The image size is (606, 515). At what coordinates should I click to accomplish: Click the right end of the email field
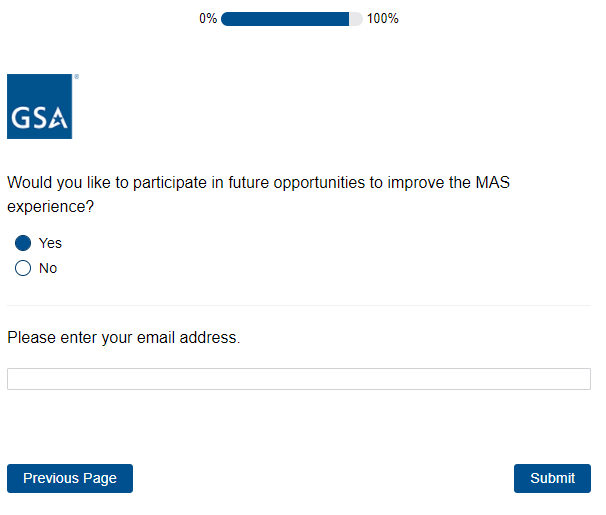click(x=580, y=379)
